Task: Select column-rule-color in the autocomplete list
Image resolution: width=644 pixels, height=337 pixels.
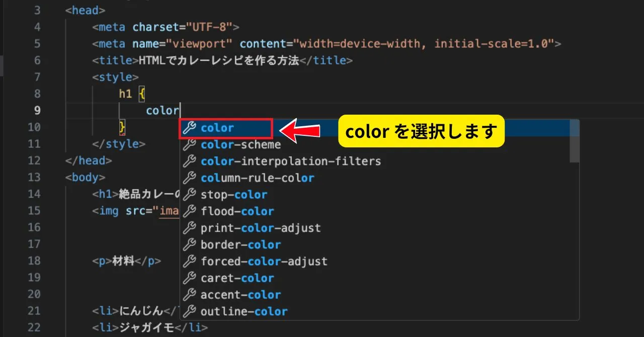Action: [257, 178]
